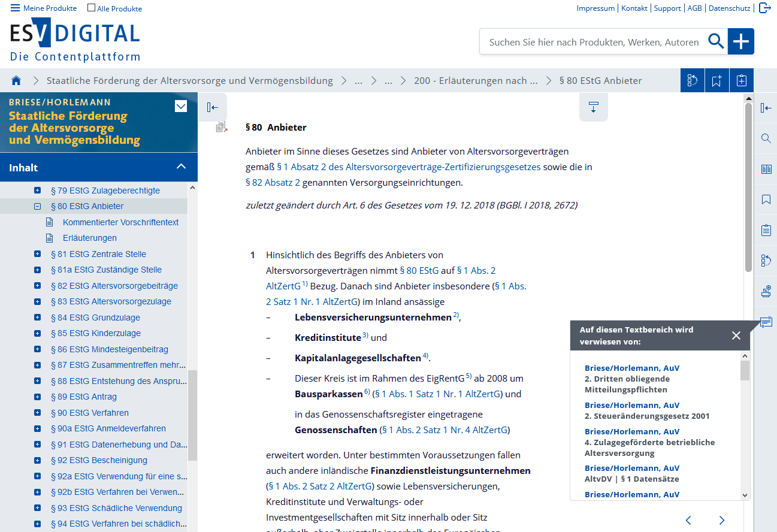Open reference 2. Steueränderungsgesetz 2001
This screenshot has width=777, height=532.
[647, 416]
